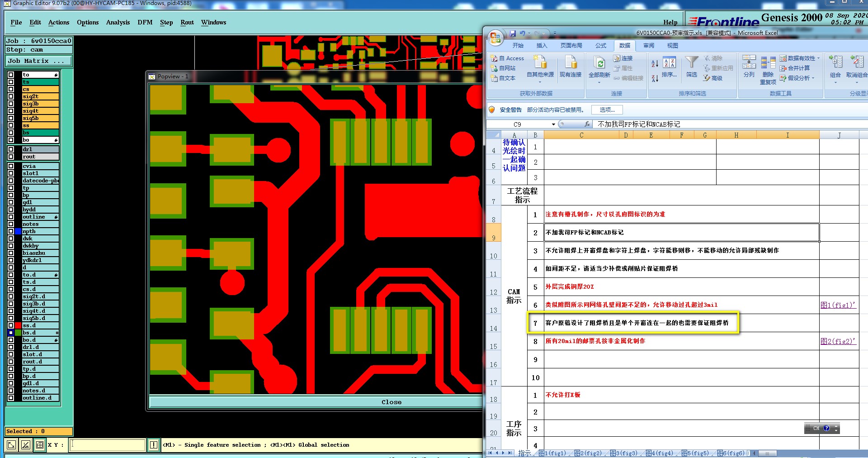Click the Connections (连接) ribbon icon
This screenshot has height=458, width=868.
(x=623, y=58)
